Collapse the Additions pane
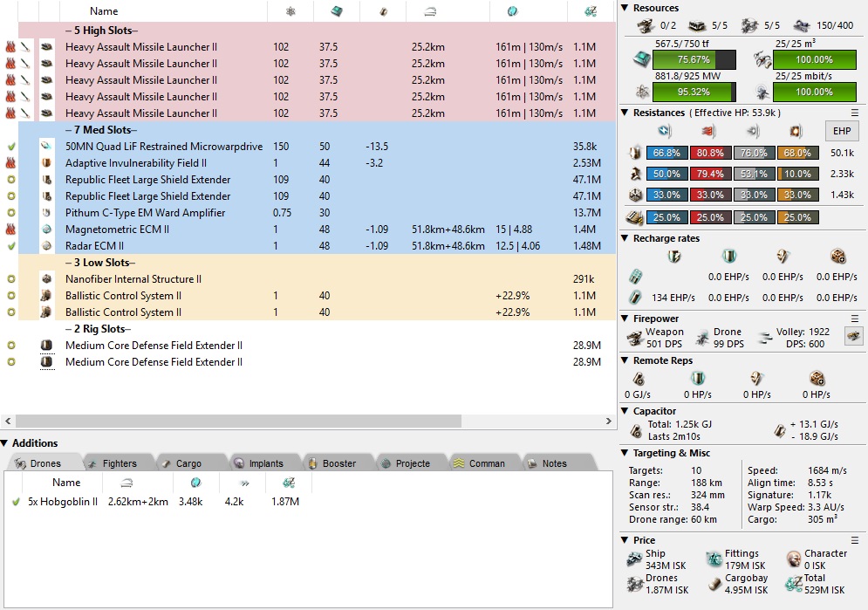 pos(5,443)
